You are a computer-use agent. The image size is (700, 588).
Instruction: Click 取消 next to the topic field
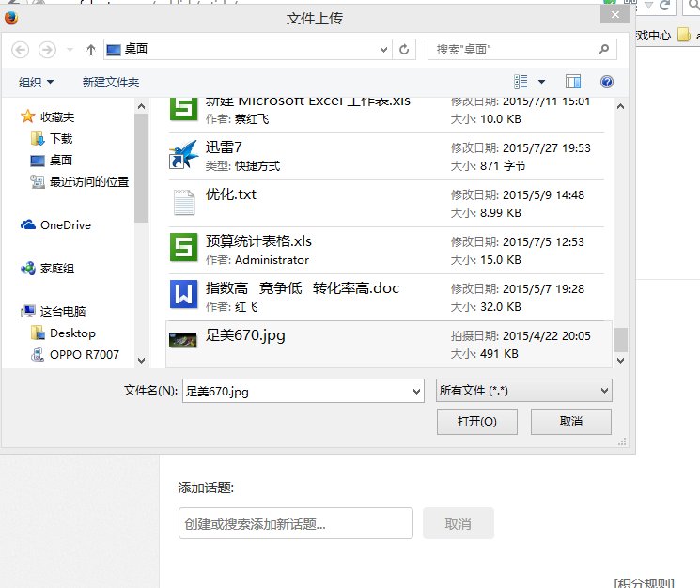click(459, 523)
